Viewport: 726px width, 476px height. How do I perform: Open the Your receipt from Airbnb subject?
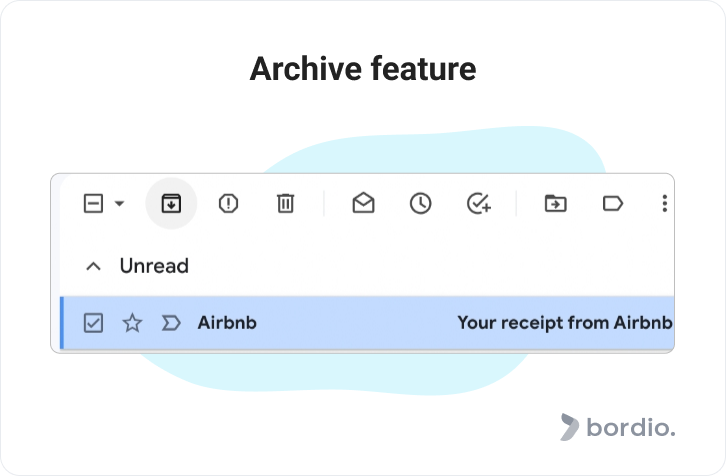point(565,323)
